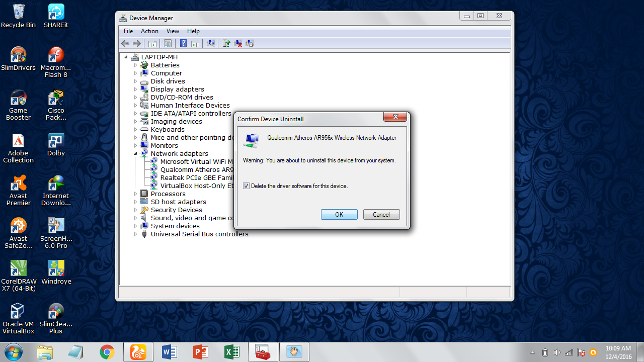Click the Forward arrow in Device Manager toolbar
The height and width of the screenshot is (362, 644).
136,44
